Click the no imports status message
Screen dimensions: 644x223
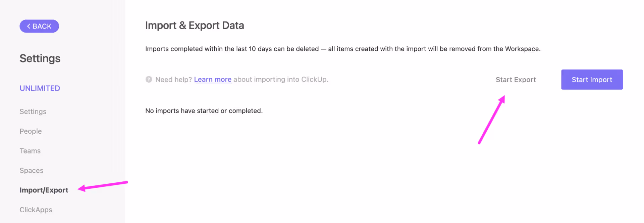point(204,110)
